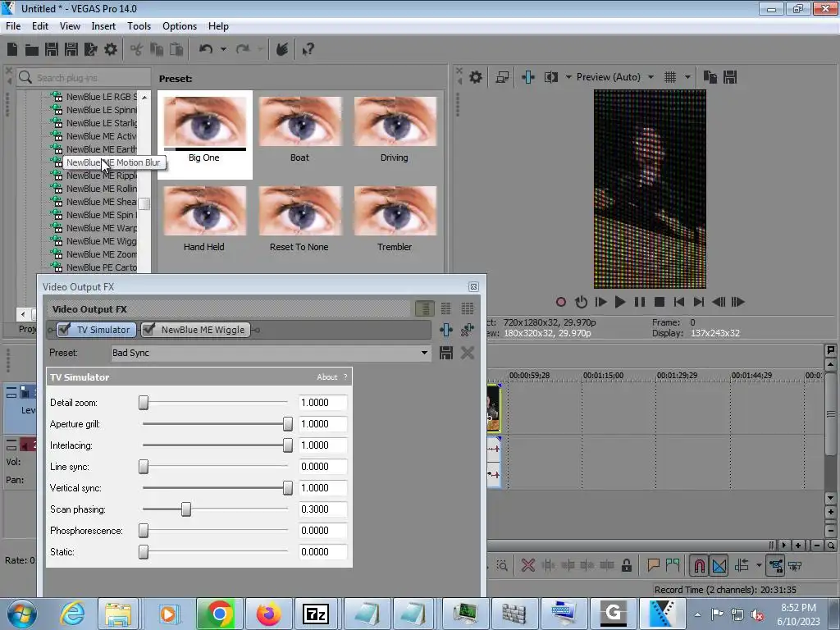Screen dimensions: 840x630
Task: Click the Pause button in preview
Action: pyautogui.click(x=640, y=302)
